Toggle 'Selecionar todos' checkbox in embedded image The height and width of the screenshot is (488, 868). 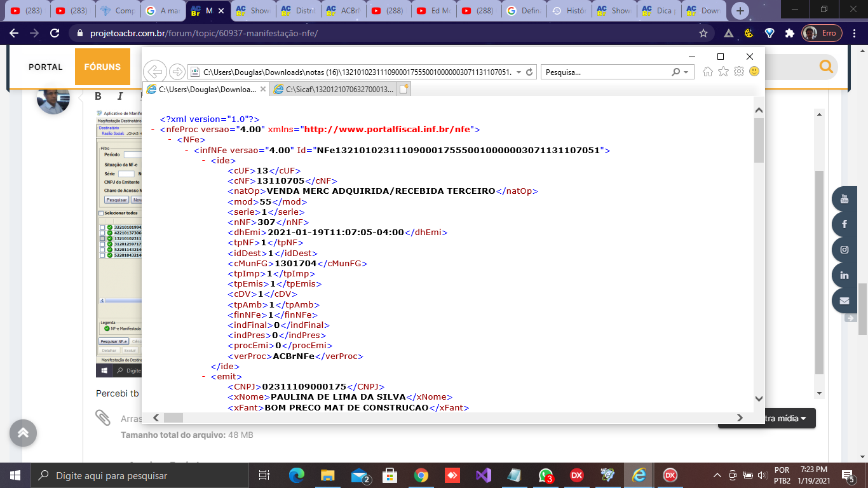[x=100, y=213]
